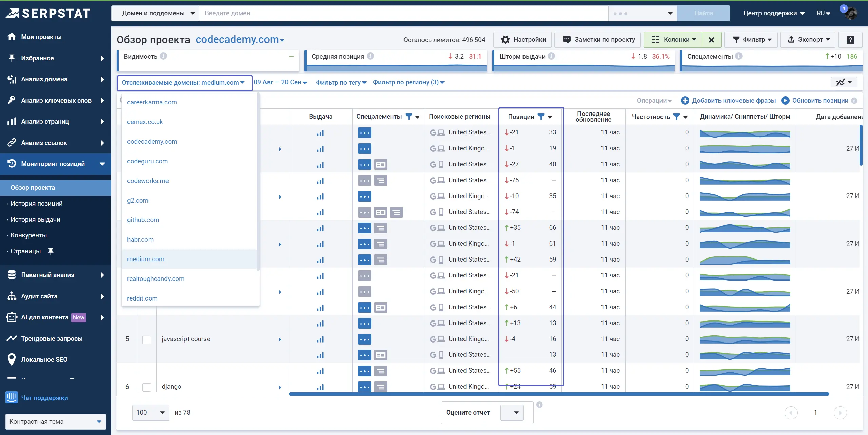Expand AI для контента sidebar section
Screen dimensions: 868x435
(x=56, y=317)
